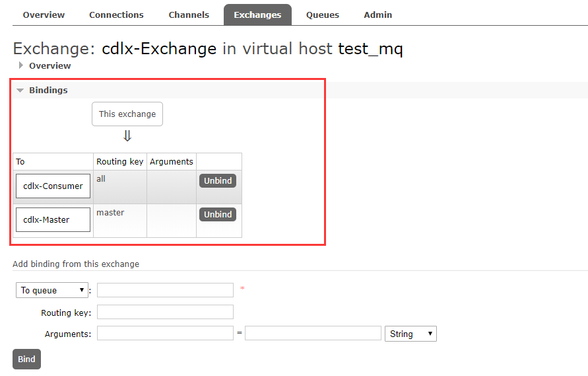The image size is (588, 376).
Task: Open the 'To queue' destination dropdown
Action: pyautogui.click(x=52, y=290)
